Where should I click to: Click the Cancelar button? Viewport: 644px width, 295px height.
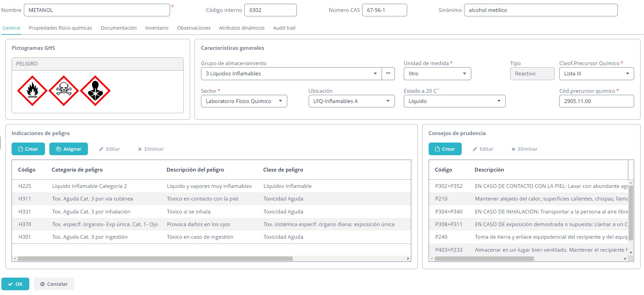(54, 284)
